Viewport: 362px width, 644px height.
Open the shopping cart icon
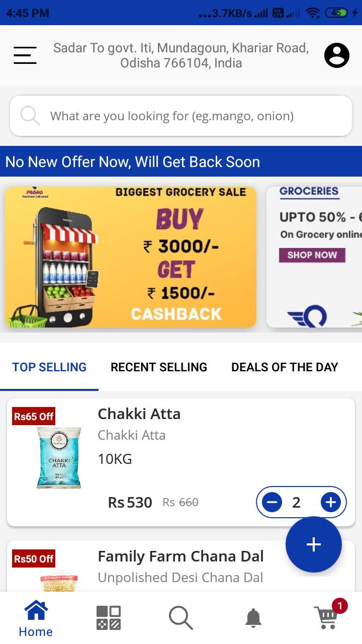[x=327, y=617]
